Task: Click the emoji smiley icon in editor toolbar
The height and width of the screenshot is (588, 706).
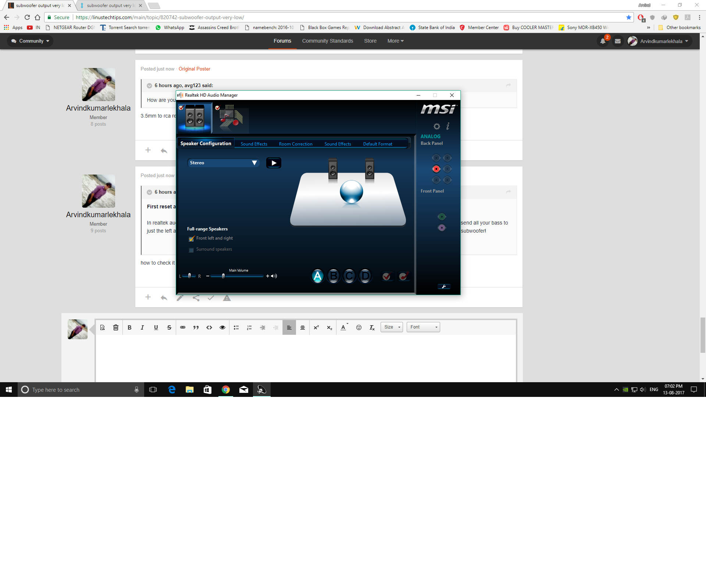Action: click(x=359, y=327)
